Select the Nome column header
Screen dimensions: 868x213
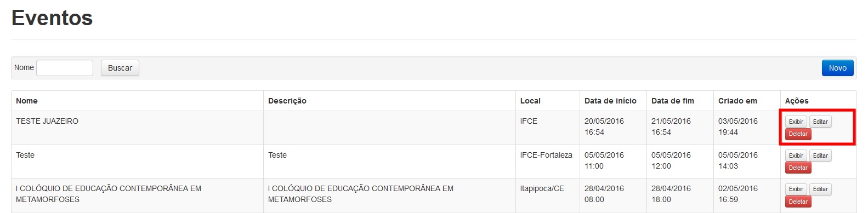pos(27,101)
